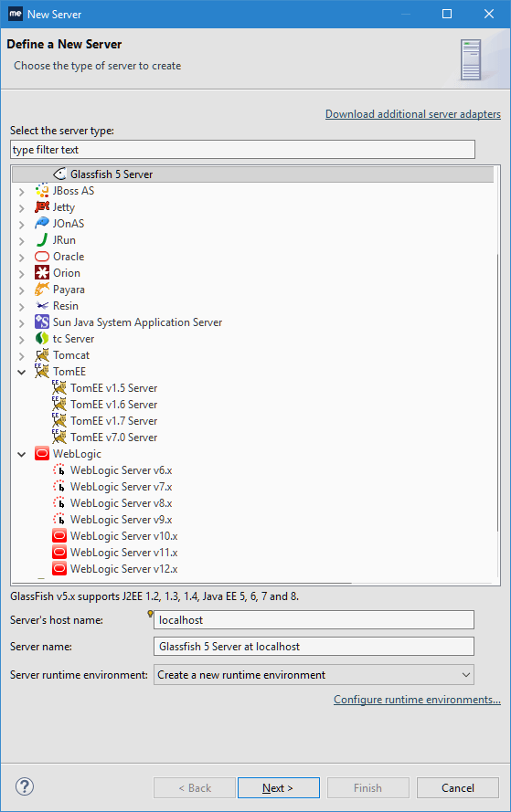Click the WebLogic Server v12.x red icon
Screen dimensions: 511x812
point(59,569)
